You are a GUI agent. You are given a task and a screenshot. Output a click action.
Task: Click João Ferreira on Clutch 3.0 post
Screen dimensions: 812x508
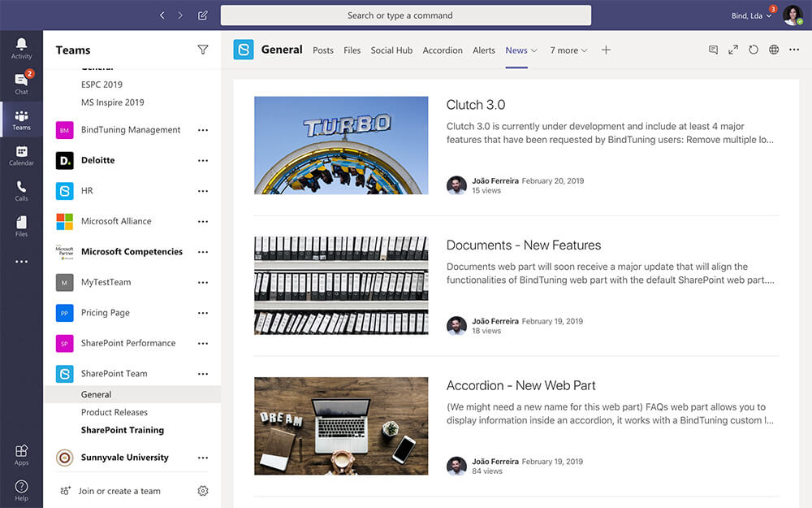click(x=495, y=181)
